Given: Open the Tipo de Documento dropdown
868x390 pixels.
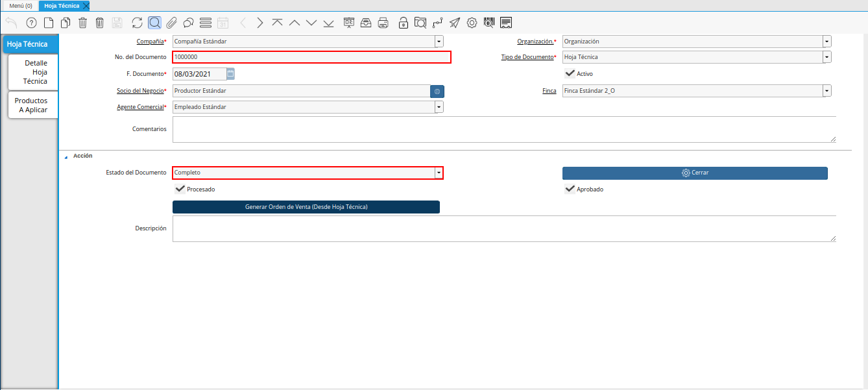Looking at the screenshot, I should pyautogui.click(x=826, y=57).
